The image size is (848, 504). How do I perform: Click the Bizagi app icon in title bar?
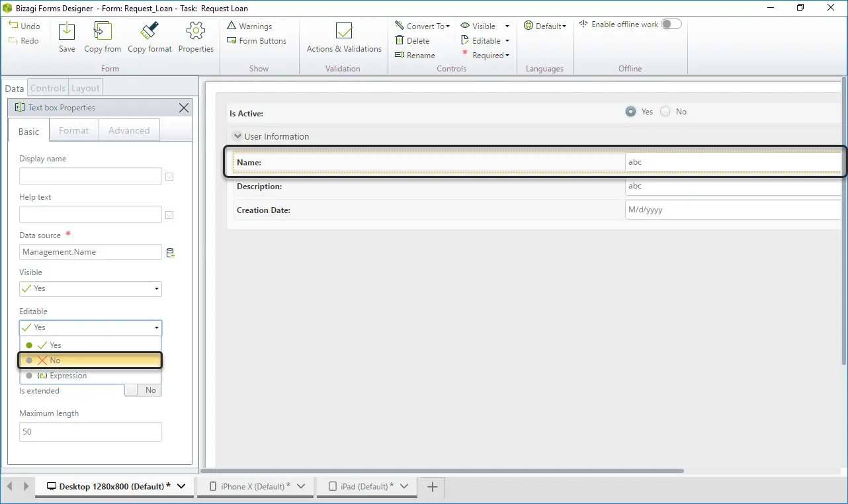click(8, 9)
